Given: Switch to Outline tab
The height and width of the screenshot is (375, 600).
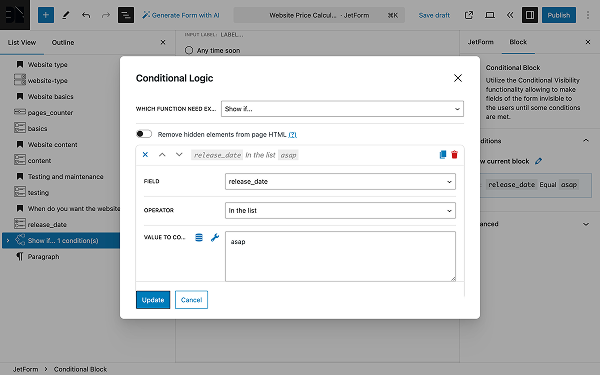Looking at the screenshot, I should 63,42.
